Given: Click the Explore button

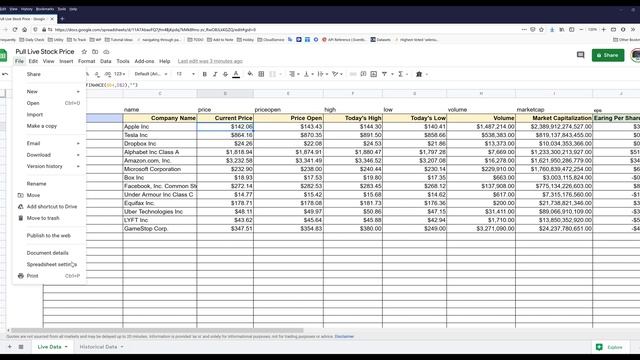Looking at the screenshot, I should click(x=609, y=347).
